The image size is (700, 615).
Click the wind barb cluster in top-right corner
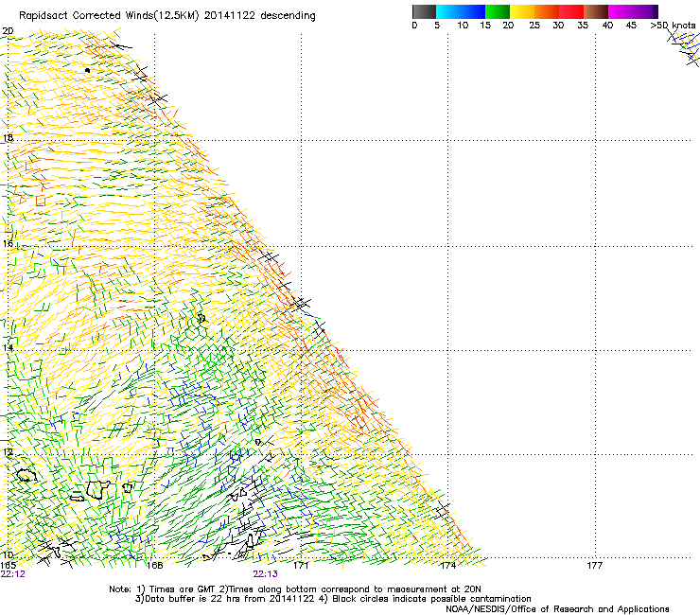[x=684, y=47]
